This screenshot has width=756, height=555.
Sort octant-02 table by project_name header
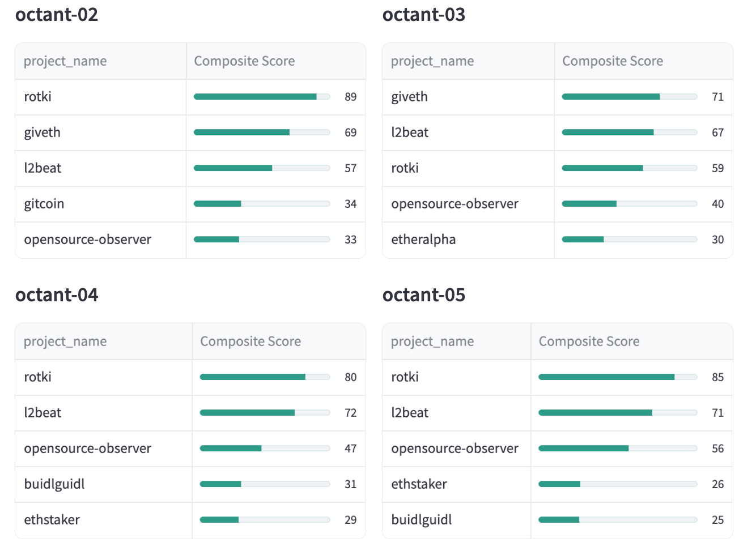(65, 61)
